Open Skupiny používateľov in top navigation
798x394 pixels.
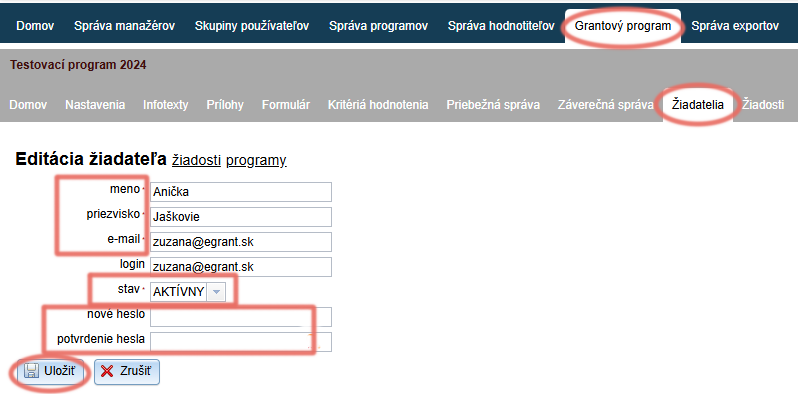[252, 26]
